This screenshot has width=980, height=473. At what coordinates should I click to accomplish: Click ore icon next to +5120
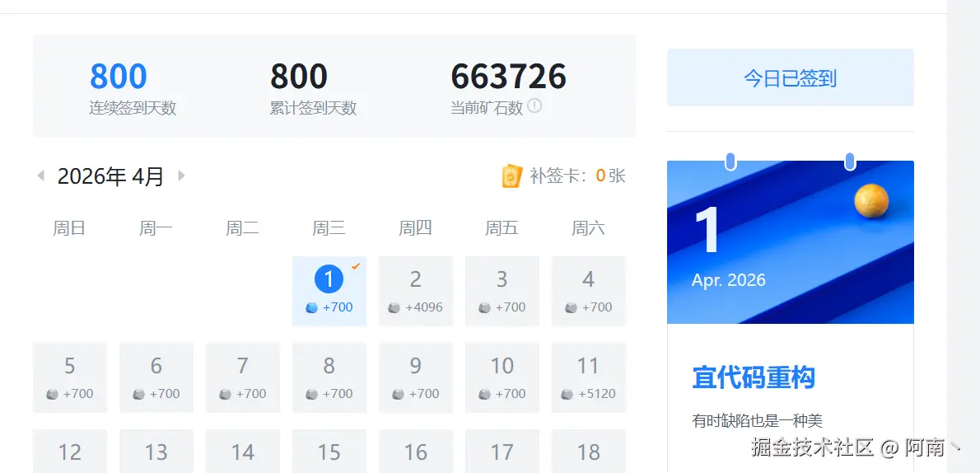(x=567, y=394)
